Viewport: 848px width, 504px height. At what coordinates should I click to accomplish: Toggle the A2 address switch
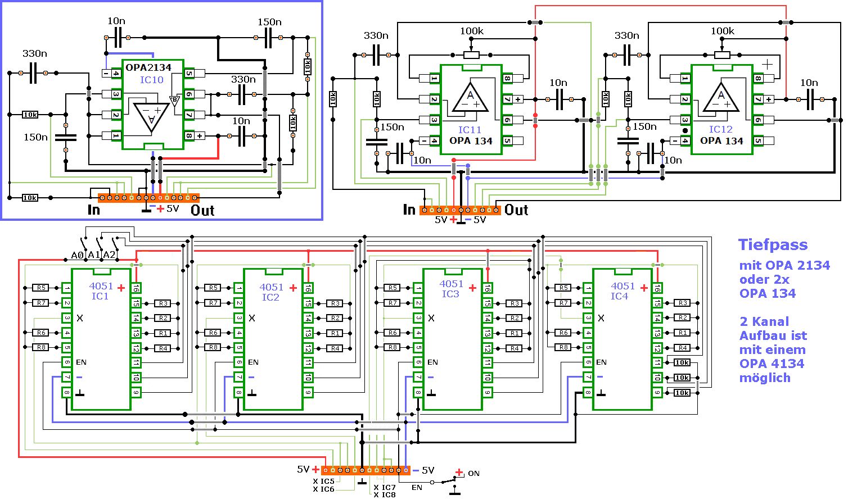coord(115,244)
